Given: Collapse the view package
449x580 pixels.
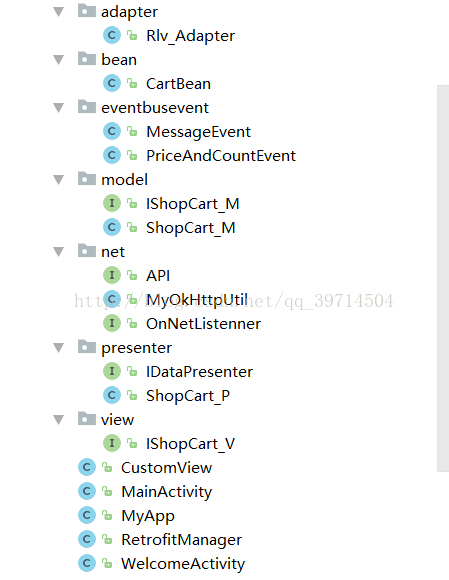Looking at the screenshot, I should coord(58,420).
